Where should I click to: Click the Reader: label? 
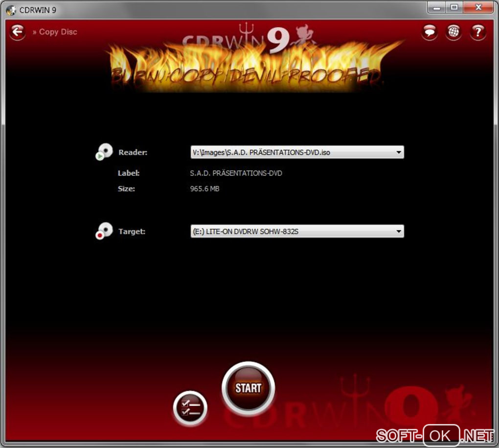133,152
